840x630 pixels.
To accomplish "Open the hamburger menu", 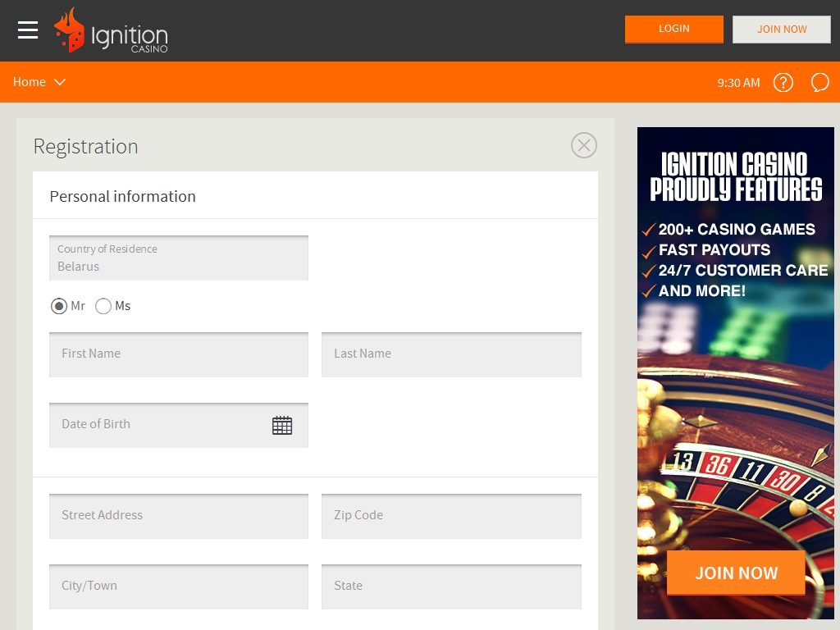I will (28, 30).
